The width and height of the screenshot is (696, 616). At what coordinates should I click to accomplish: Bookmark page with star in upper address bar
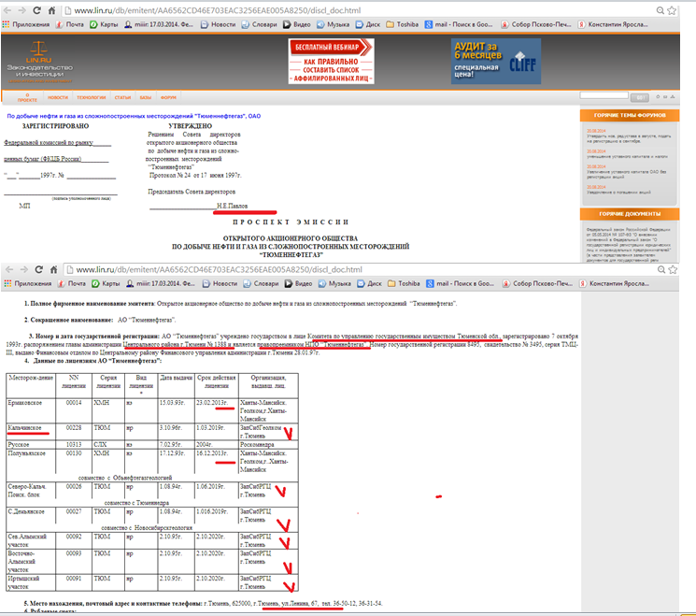click(672, 10)
